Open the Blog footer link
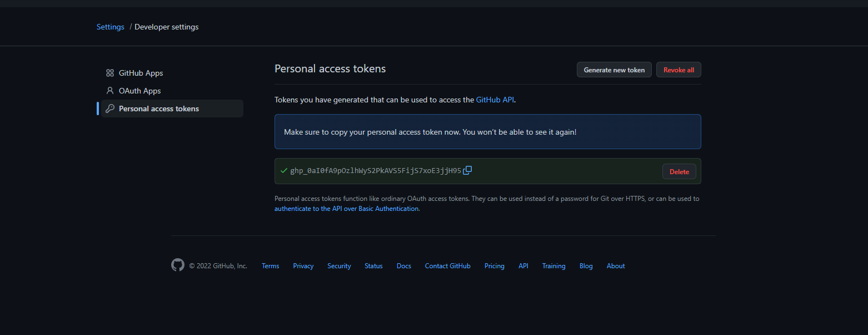The width and height of the screenshot is (868, 335). click(x=586, y=266)
